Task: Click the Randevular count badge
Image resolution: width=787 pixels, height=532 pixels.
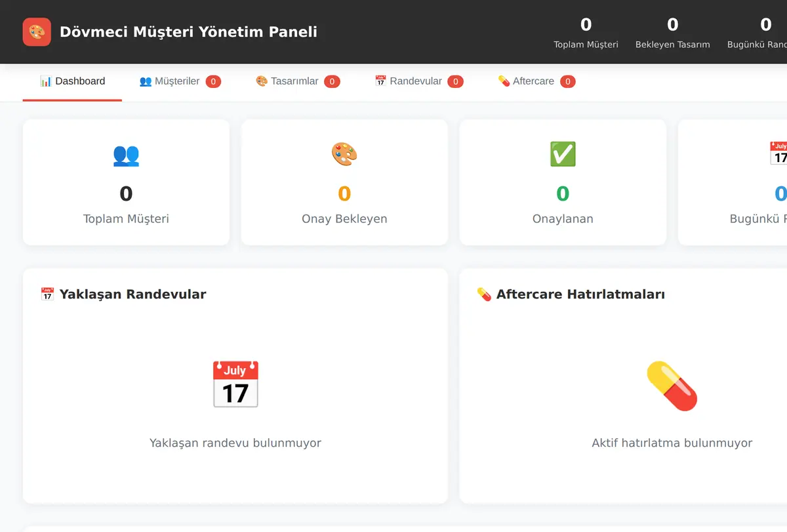Action: coord(455,81)
